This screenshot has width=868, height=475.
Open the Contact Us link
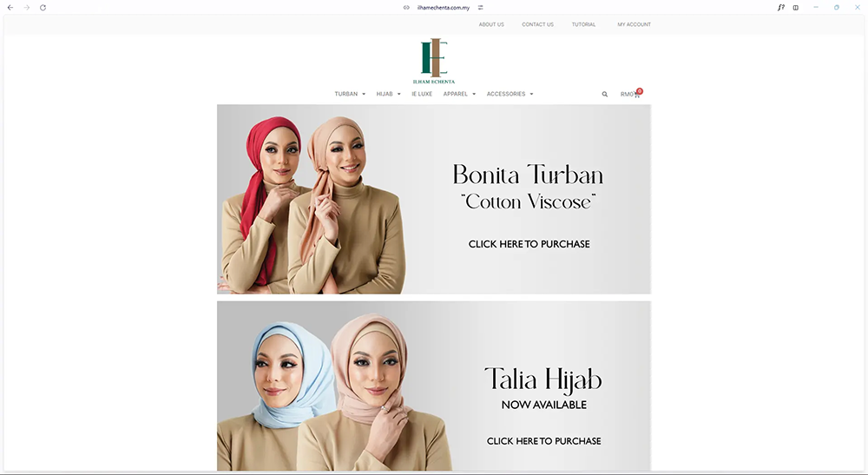[537, 24]
